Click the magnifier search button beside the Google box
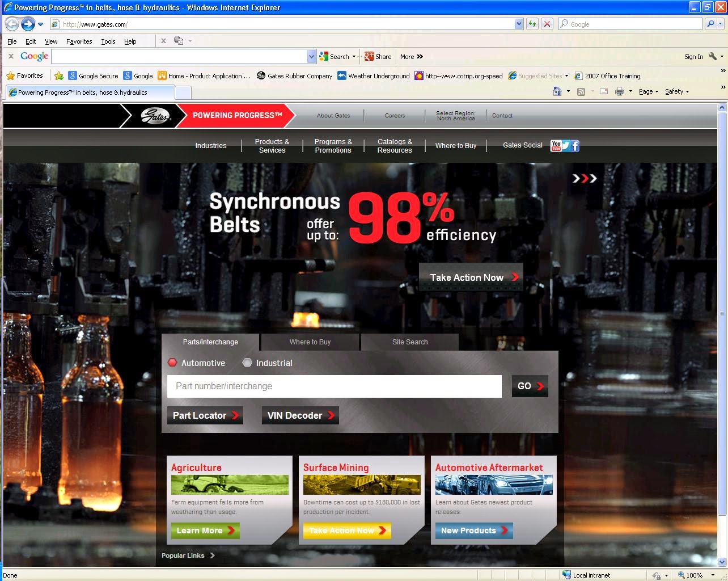Image resolution: width=728 pixels, height=581 pixels. coord(710,24)
